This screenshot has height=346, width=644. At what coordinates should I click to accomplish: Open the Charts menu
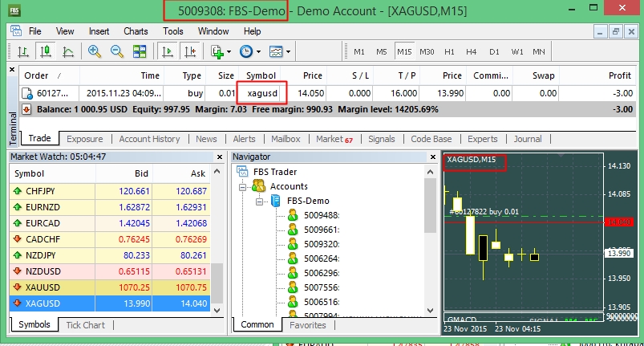pos(136,31)
